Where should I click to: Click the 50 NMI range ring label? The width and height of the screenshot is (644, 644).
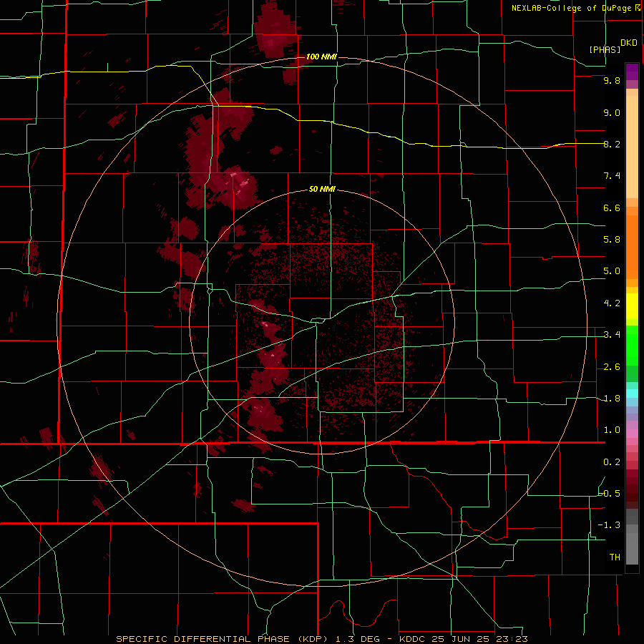(x=322, y=189)
